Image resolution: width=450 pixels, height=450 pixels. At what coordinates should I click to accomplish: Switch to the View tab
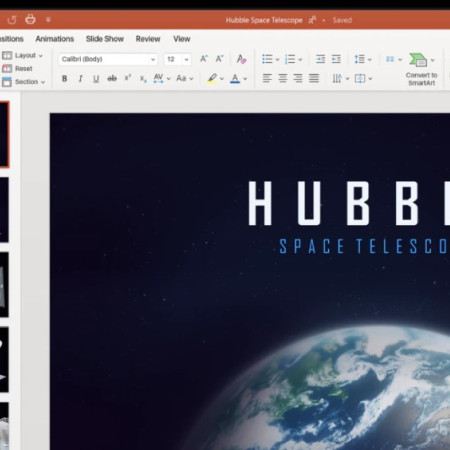click(182, 39)
